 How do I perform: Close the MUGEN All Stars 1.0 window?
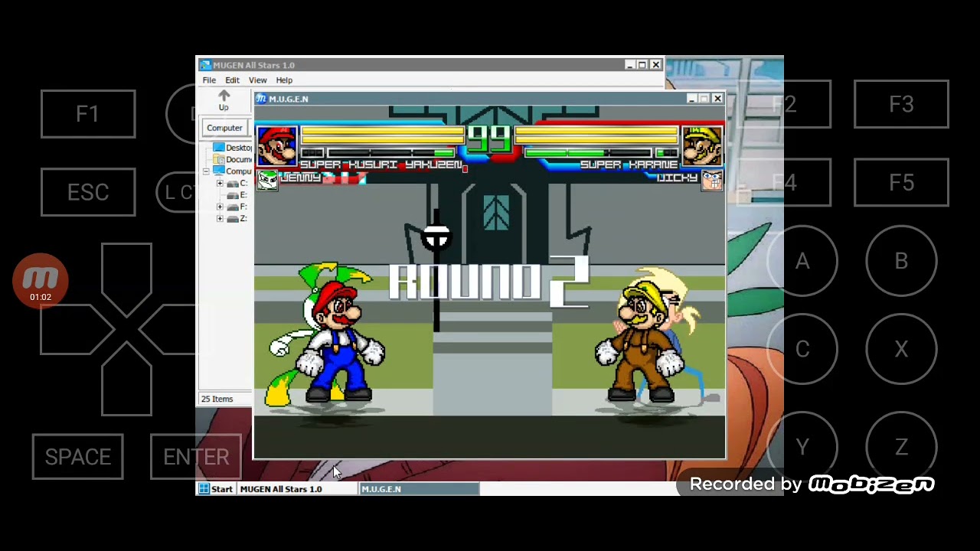coord(655,65)
